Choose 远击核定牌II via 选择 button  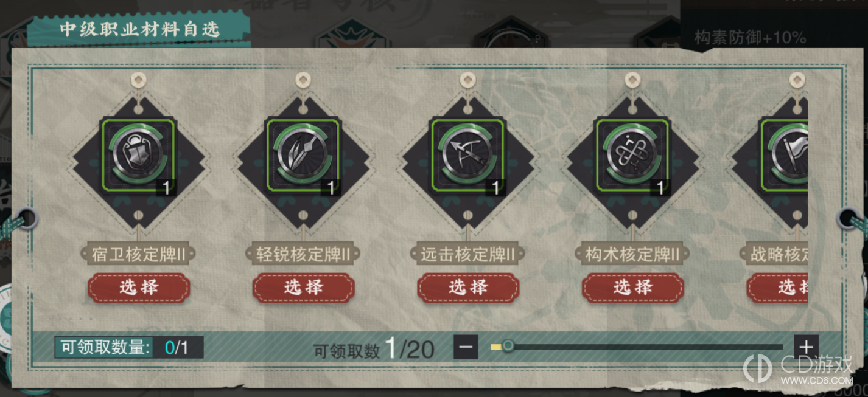click(x=467, y=288)
